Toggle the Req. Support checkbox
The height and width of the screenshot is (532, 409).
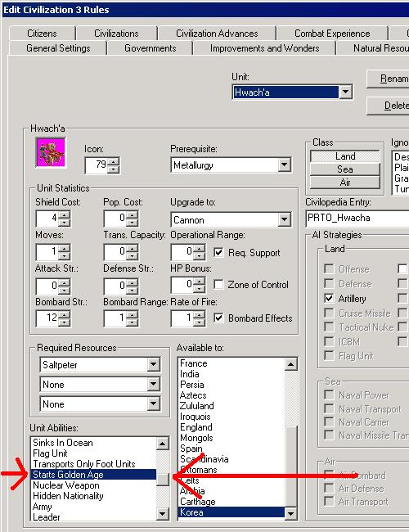click(x=218, y=252)
